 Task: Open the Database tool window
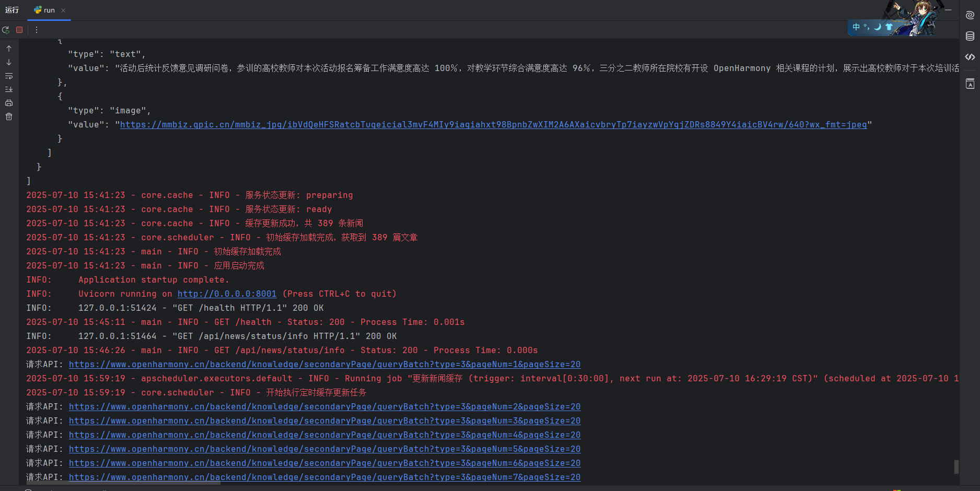point(970,36)
